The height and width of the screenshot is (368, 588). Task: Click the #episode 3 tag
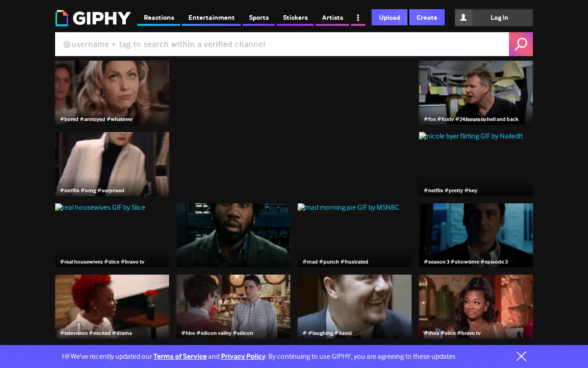(x=494, y=262)
